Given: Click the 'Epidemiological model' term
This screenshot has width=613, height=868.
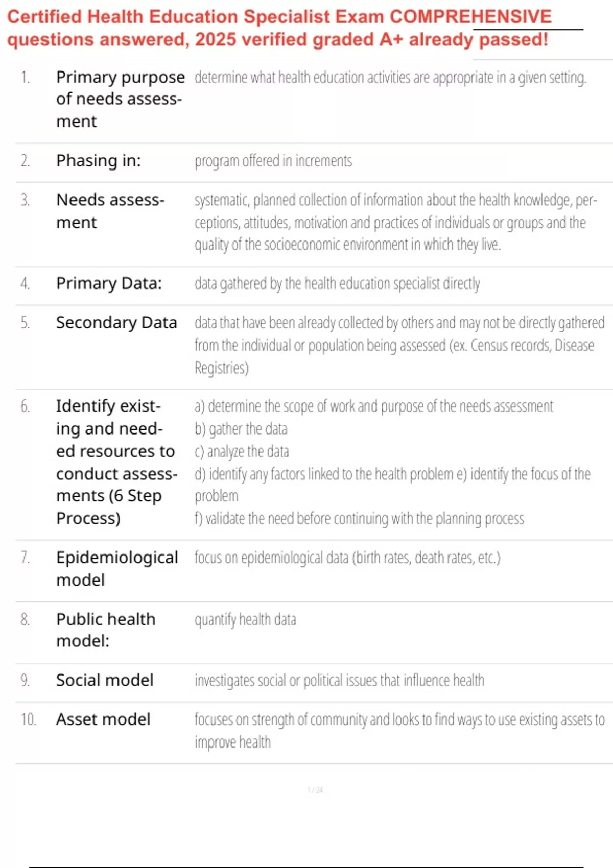Looking at the screenshot, I should click(x=117, y=568).
